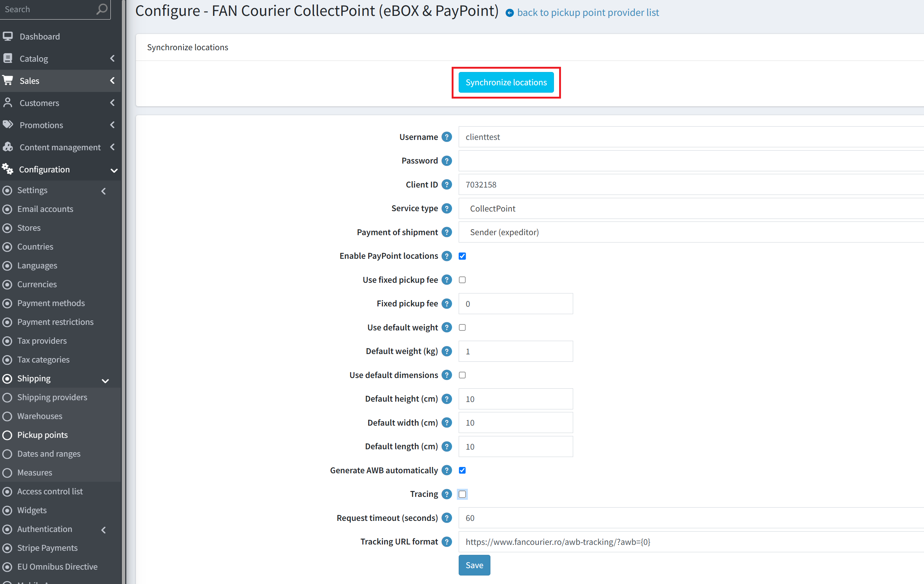The image size is (924, 584).
Task: Check Use fixed pickup fee checkbox
Action: (462, 280)
